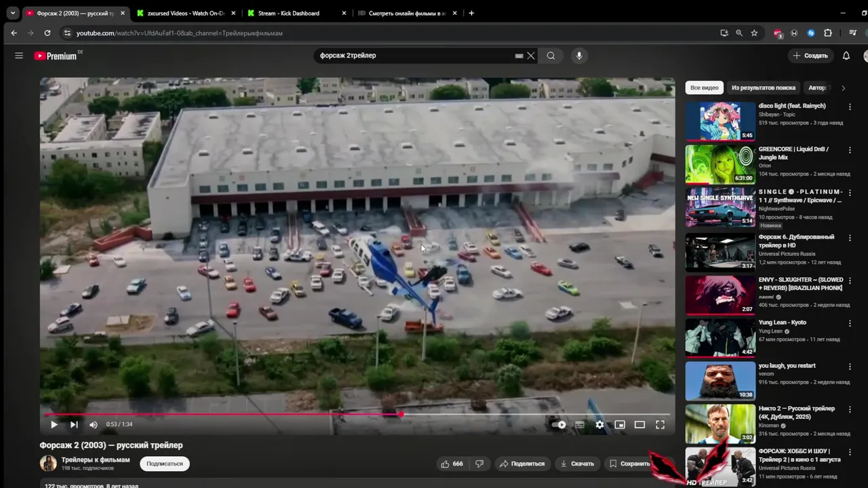
Task: Open options menu for Никто 2 video
Action: pos(850,409)
